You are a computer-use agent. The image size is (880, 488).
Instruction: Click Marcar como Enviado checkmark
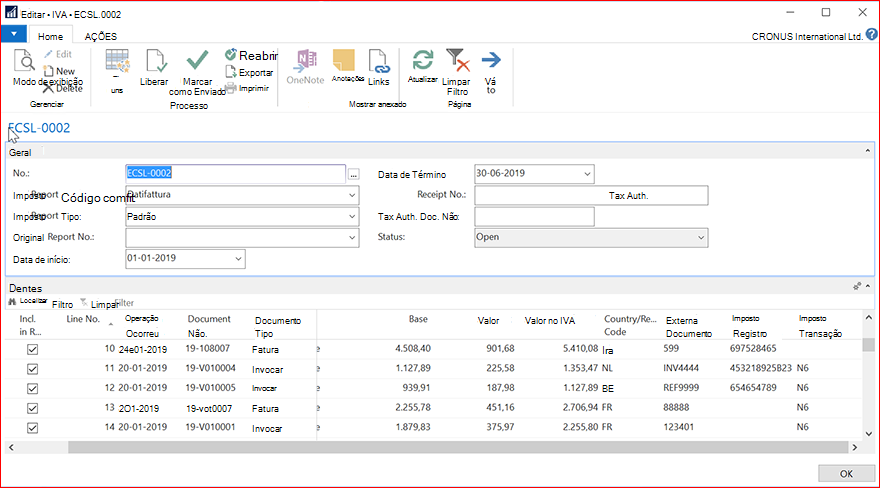click(198, 61)
